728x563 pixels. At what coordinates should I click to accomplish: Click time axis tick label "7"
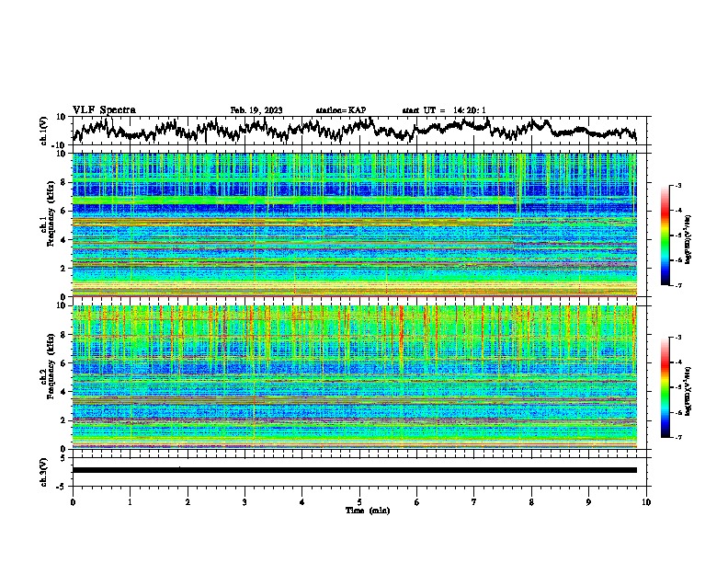click(x=474, y=501)
